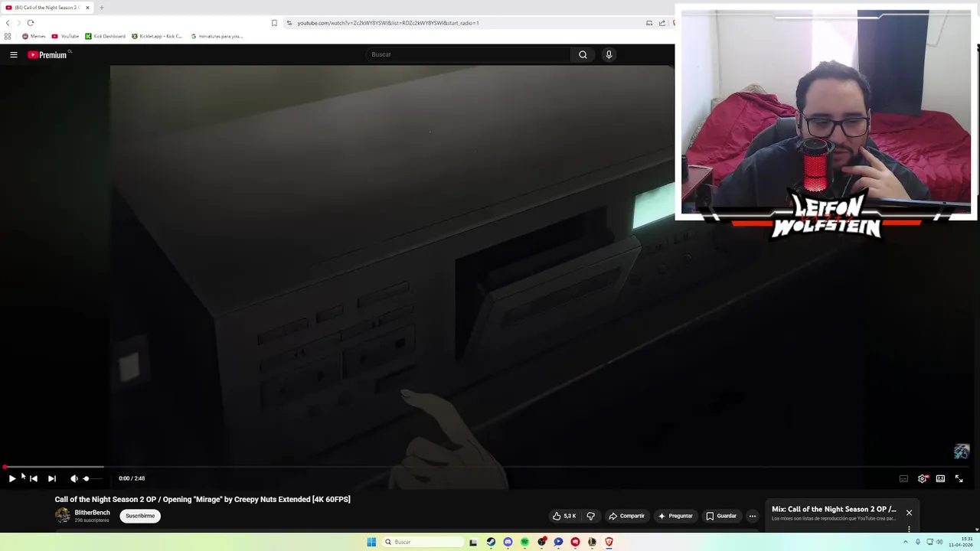Click the Windows taskbar Buscar search box
The image size is (980, 551).
[x=423, y=542]
